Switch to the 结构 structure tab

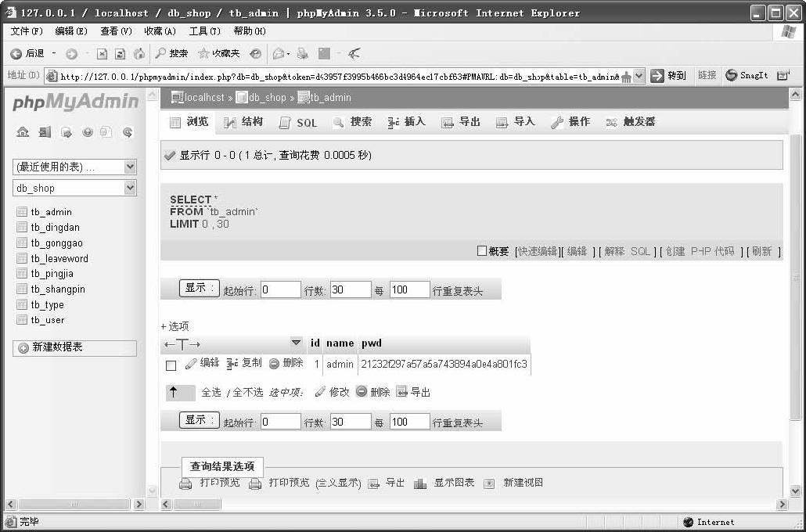(x=243, y=122)
